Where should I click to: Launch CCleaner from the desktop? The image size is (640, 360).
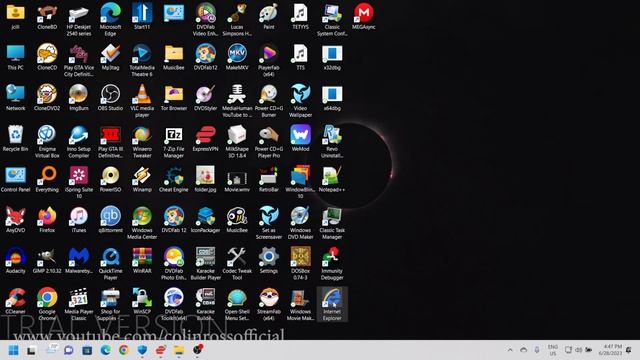click(x=16, y=301)
